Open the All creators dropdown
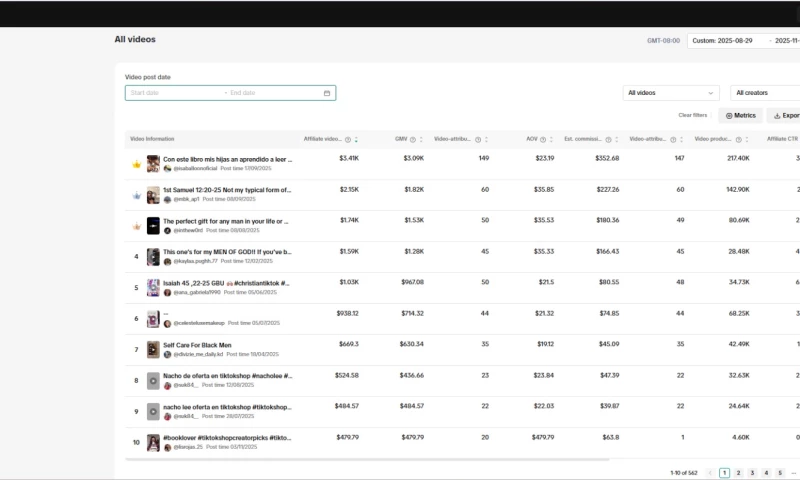This screenshot has width=800, height=480. pos(765,93)
